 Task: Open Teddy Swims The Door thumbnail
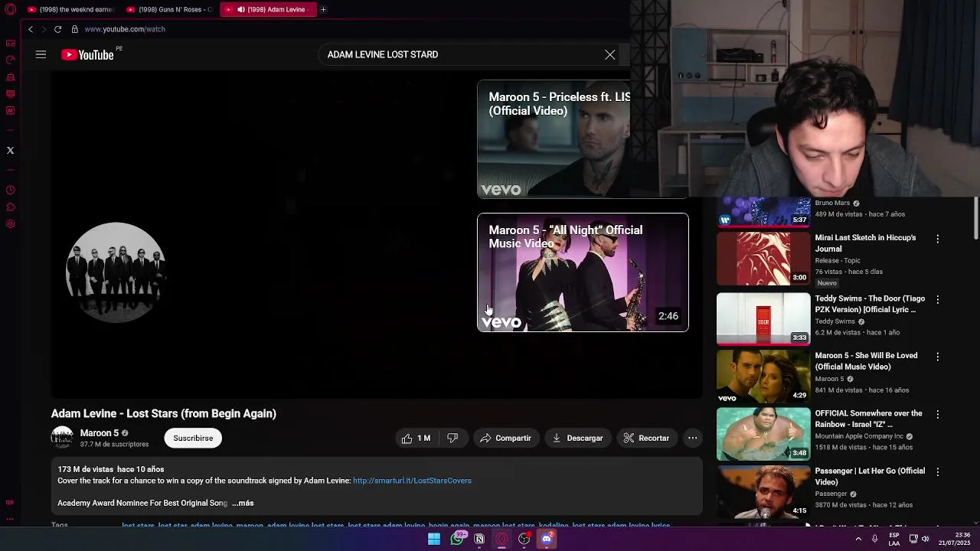point(763,318)
